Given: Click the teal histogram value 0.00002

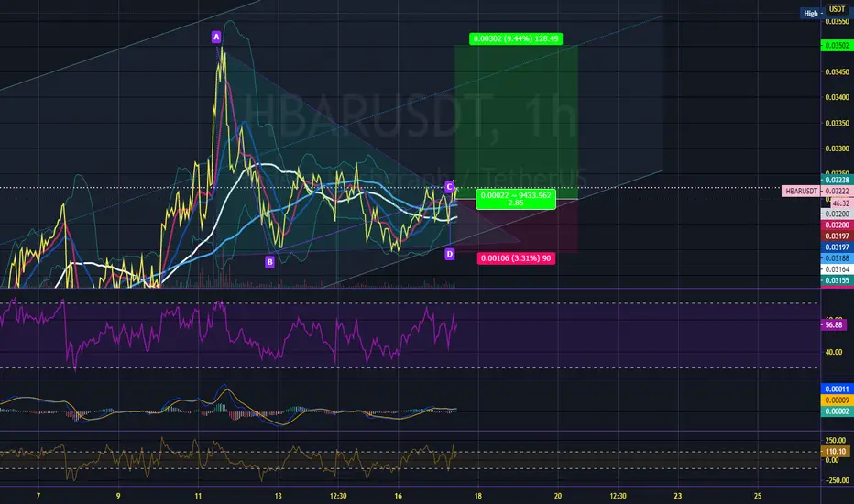Looking at the screenshot, I should (x=836, y=411).
